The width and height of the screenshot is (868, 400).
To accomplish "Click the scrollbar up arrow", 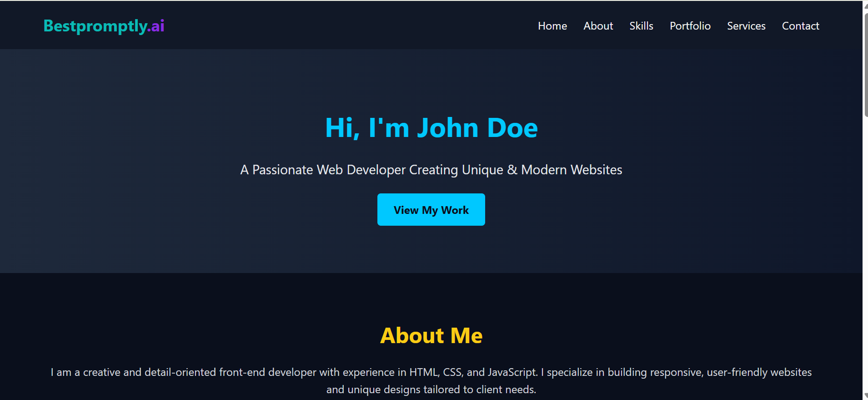I will pyautogui.click(x=865, y=5).
